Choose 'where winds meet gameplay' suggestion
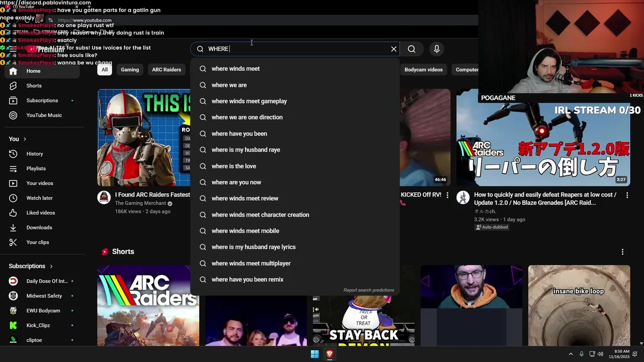The image size is (644, 362). [x=295, y=101]
